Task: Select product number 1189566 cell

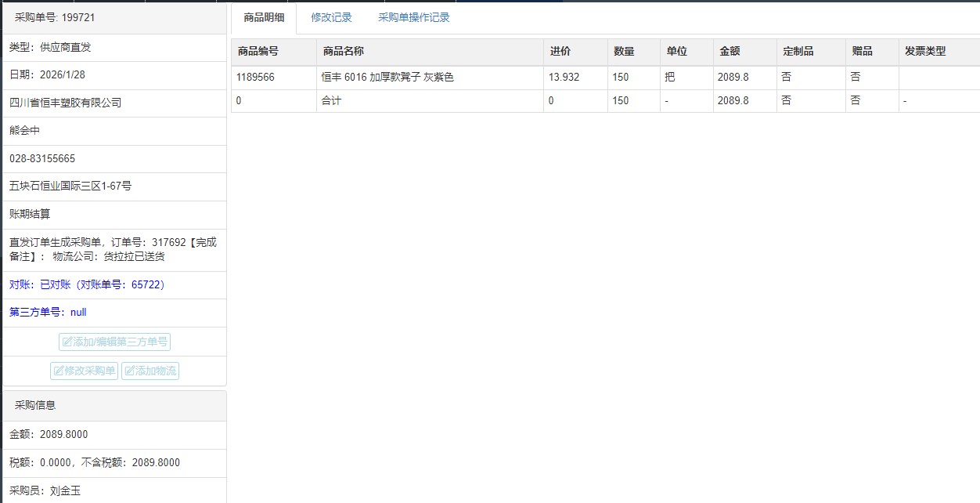Action: tap(255, 78)
